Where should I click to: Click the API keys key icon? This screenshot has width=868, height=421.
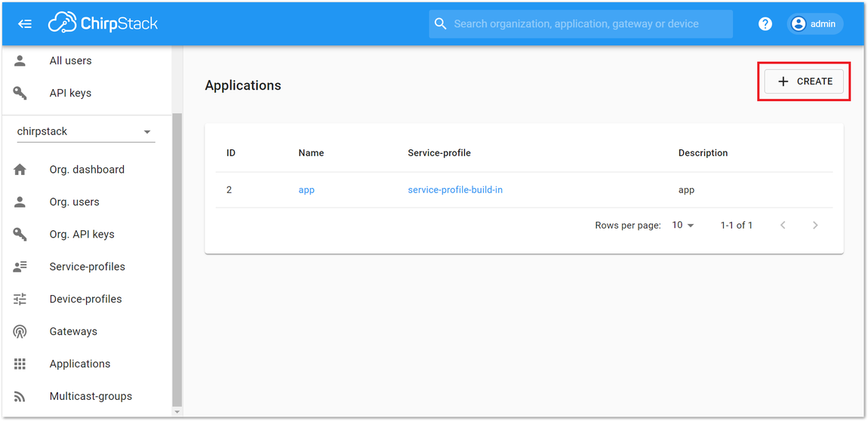pyautogui.click(x=20, y=94)
